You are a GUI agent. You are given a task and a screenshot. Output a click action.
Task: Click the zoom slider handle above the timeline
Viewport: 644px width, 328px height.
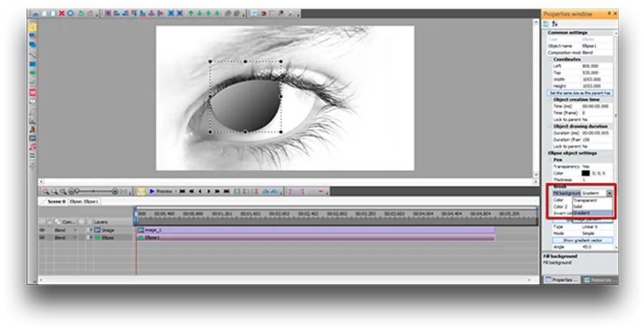(77, 192)
